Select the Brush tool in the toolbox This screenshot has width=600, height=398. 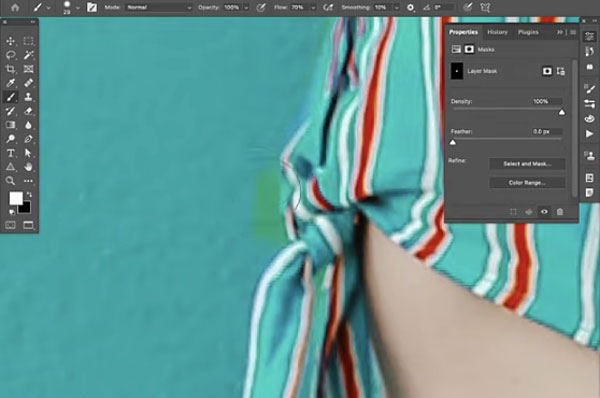coord(10,97)
